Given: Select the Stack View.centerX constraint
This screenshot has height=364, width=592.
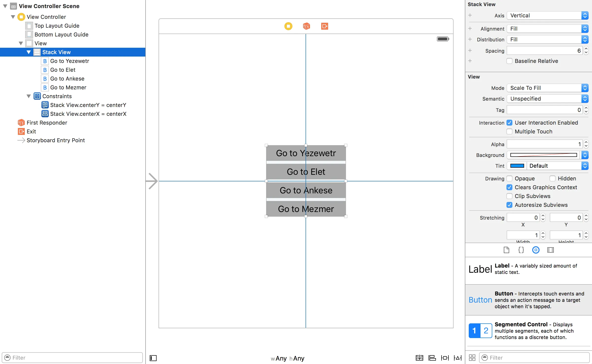Looking at the screenshot, I should pos(88,114).
